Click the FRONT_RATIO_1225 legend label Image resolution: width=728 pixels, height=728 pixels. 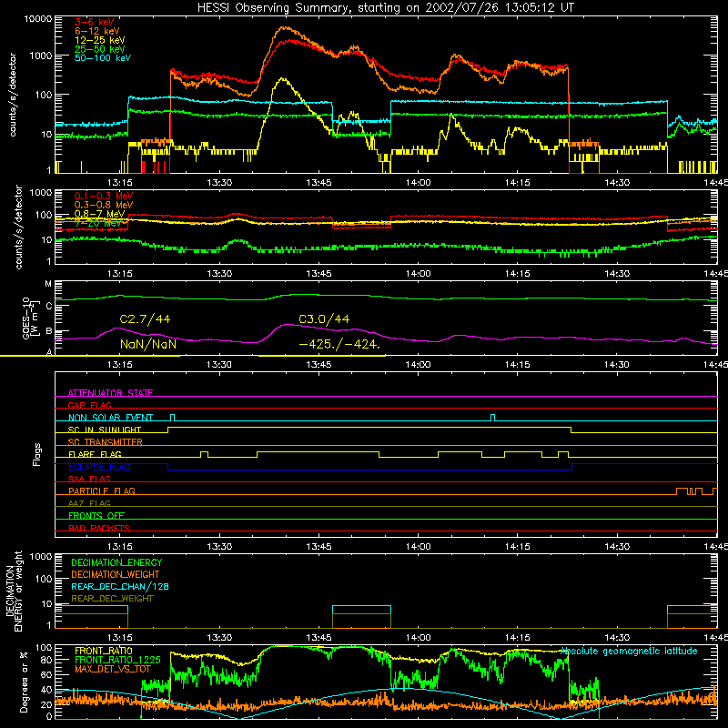click(117, 660)
